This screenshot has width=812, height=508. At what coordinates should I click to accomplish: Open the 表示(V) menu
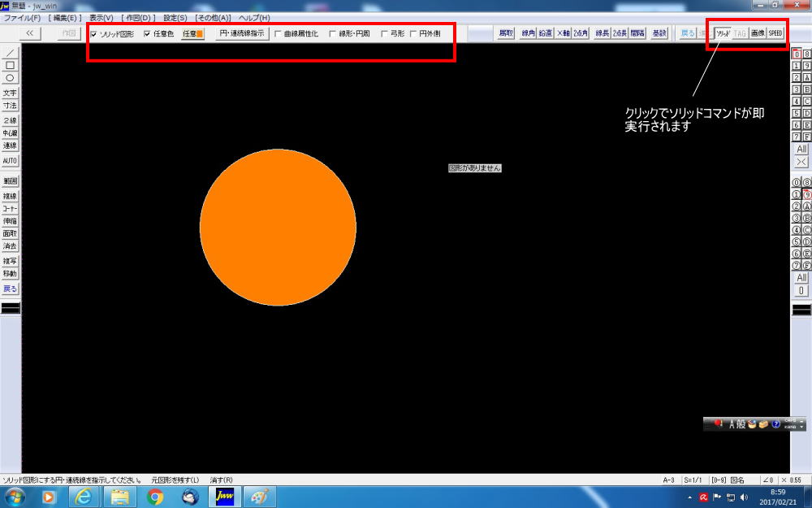pyautogui.click(x=101, y=18)
